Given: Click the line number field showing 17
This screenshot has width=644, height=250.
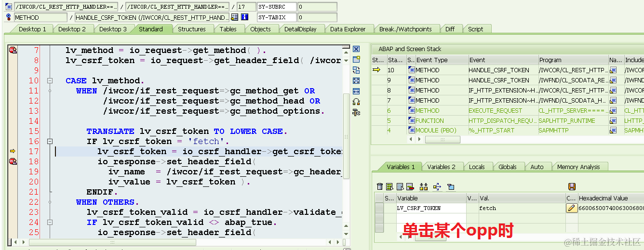Looking at the screenshot, I should tap(246, 7).
